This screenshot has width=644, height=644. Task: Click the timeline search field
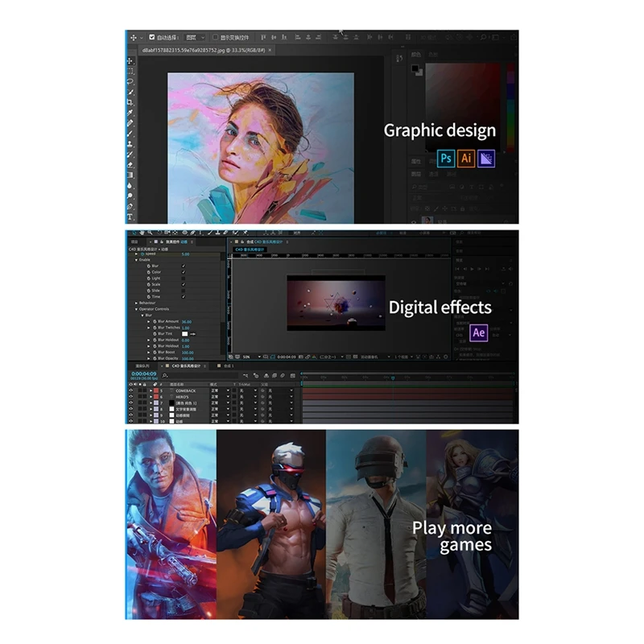(x=200, y=375)
